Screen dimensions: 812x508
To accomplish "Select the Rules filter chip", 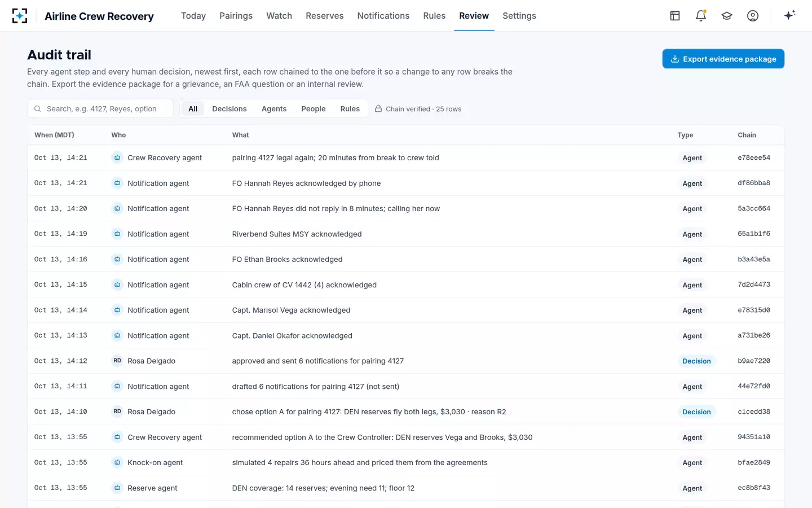I will pos(350,109).
